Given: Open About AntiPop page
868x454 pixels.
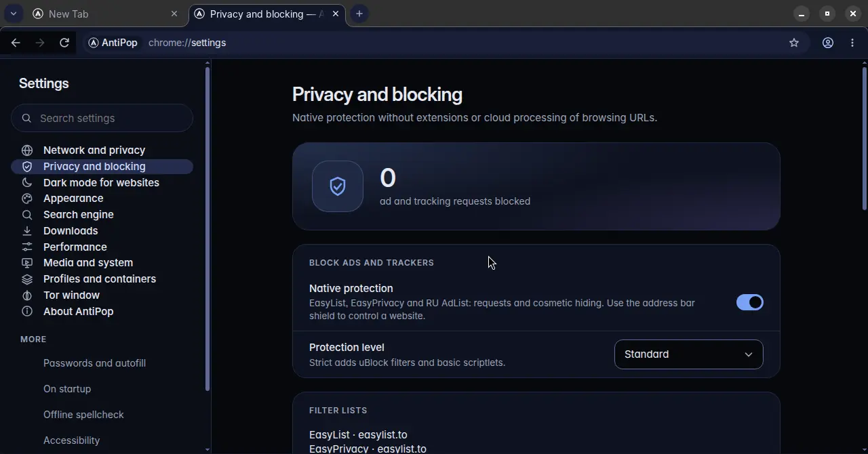Looking at the screenshot, I should (x=102, y=312).
